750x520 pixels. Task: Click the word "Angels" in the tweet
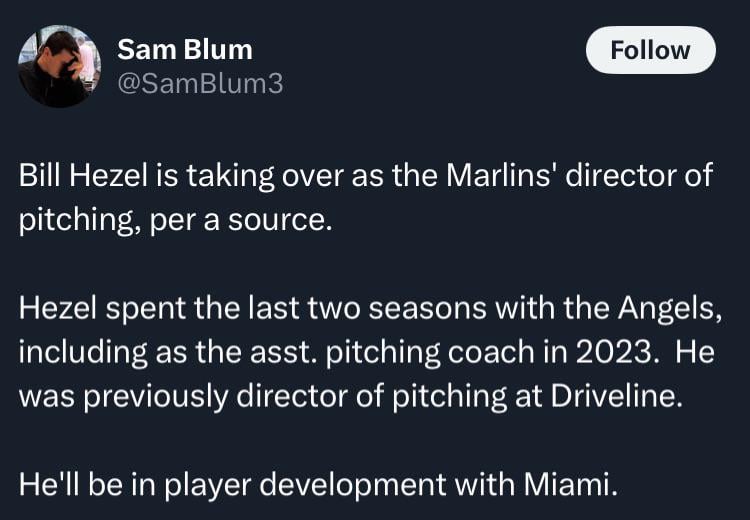tap(670, 308)
